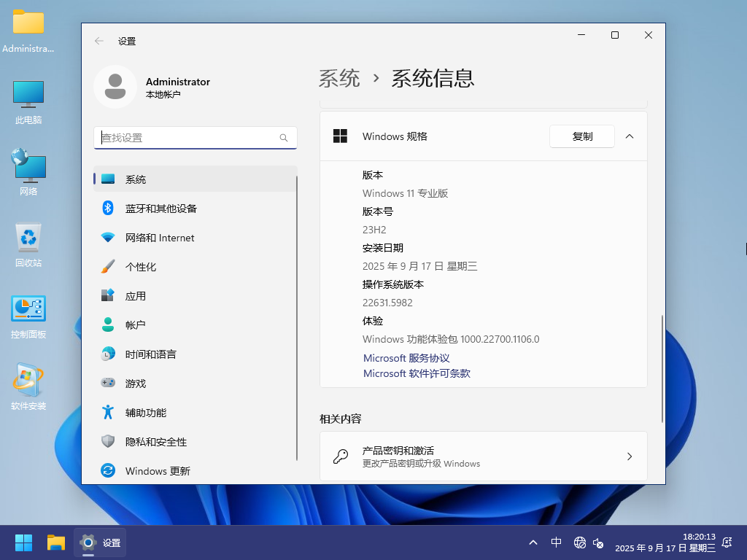The width and height of the screenshot is (747, 560).
Task: Open 辅助功能 accessibility settings
Action: click(x=146, y=413)
